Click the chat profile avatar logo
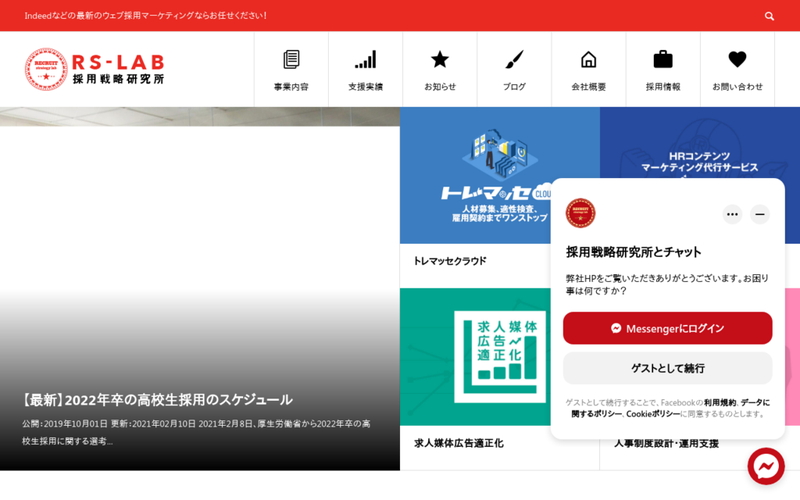This screenshot has height=500, width=800. [x=580, y=213]
